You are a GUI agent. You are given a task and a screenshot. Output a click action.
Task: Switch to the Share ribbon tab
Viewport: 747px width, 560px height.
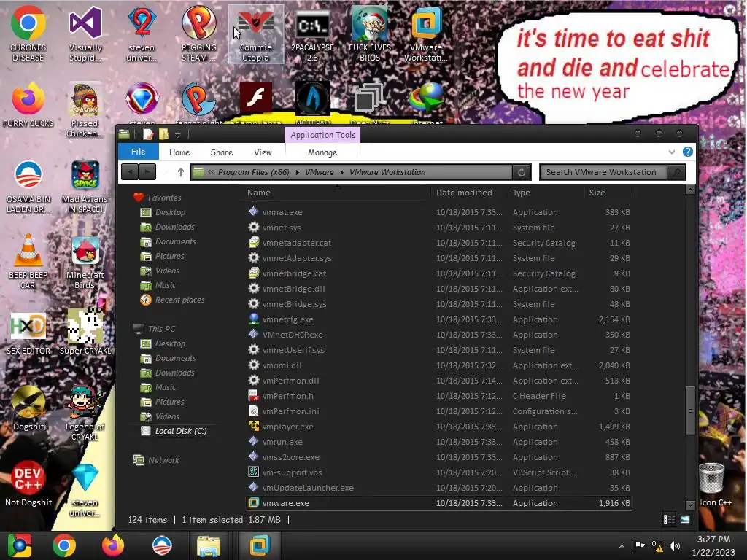coord(222,152)
